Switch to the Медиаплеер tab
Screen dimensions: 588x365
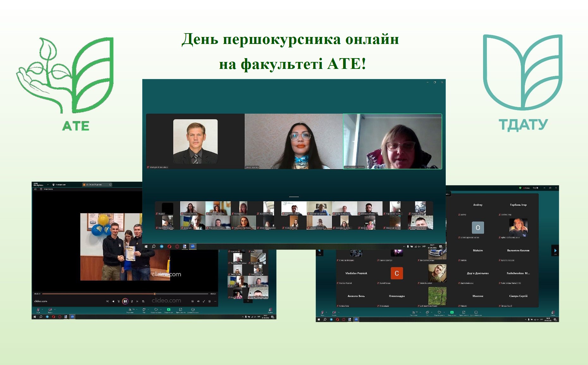point(48,189)
